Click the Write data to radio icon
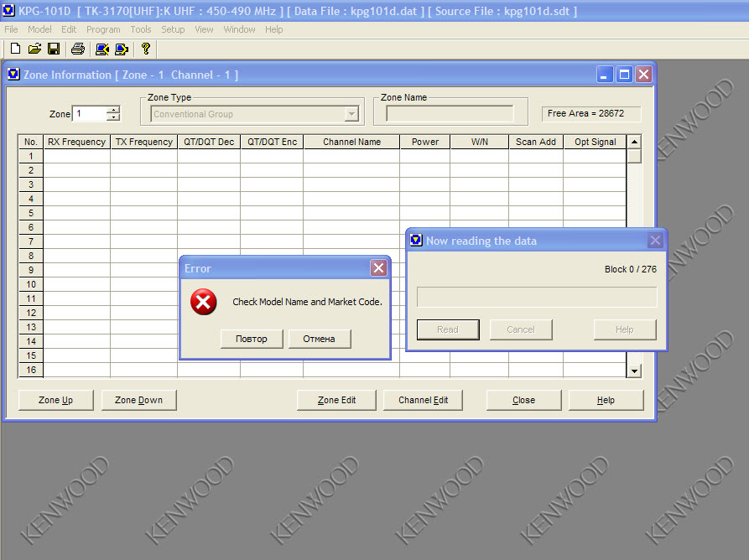The width and height of the screenshot is (749, 560). pos(122,49)
